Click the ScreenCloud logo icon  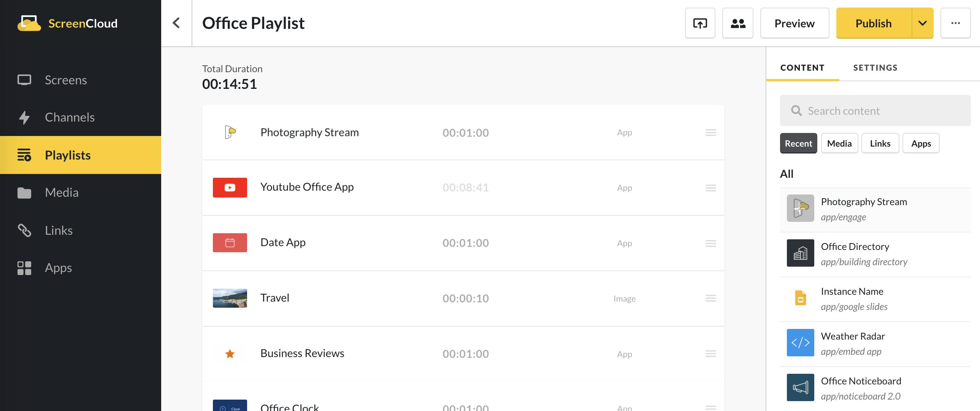[x=29, y=23]
